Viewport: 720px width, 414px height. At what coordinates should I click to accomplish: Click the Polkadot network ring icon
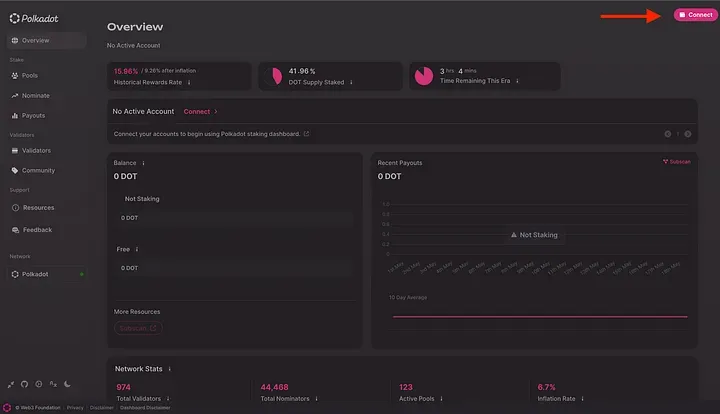pyautogui.click(x=15, y=274)
